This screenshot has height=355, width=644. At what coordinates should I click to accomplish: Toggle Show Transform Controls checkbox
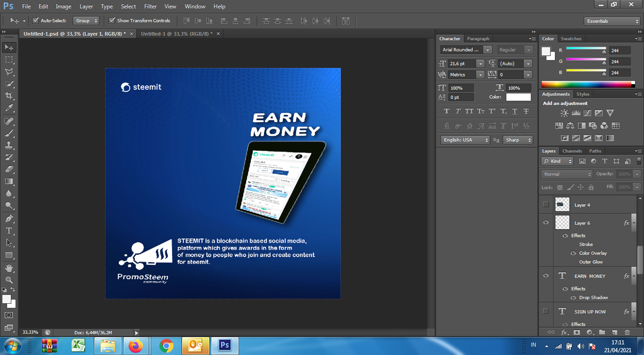click(x=112, y=20)
